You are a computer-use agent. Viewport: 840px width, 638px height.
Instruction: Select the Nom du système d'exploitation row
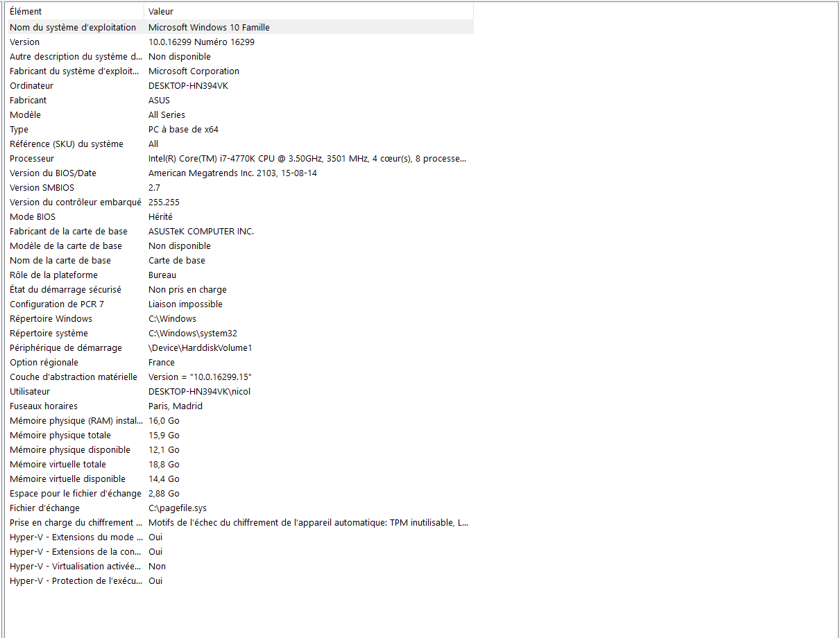tap(240, 27)
